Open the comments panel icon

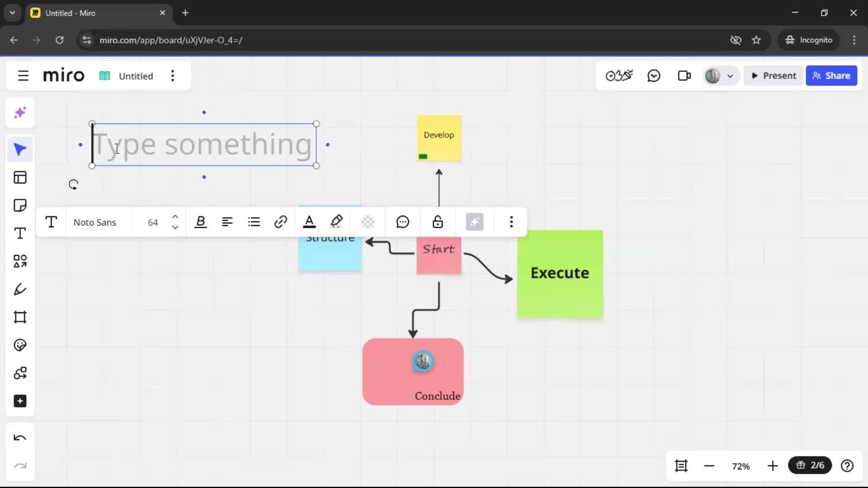(x=654, y=76)
